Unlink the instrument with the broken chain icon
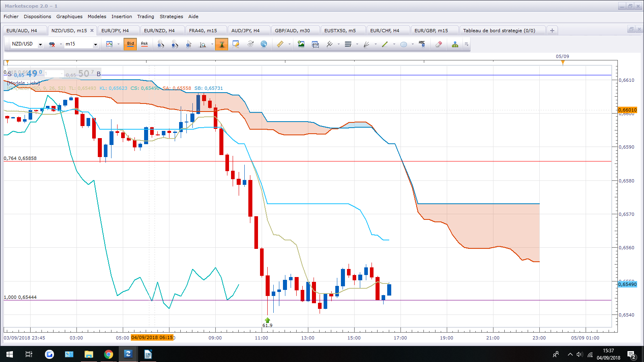This screenshot has width=644, height=362. (x=52, y=44)
